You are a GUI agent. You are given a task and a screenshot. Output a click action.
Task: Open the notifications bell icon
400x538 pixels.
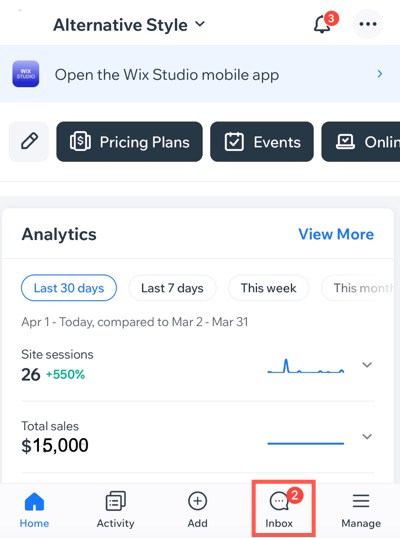pos(322,24)
